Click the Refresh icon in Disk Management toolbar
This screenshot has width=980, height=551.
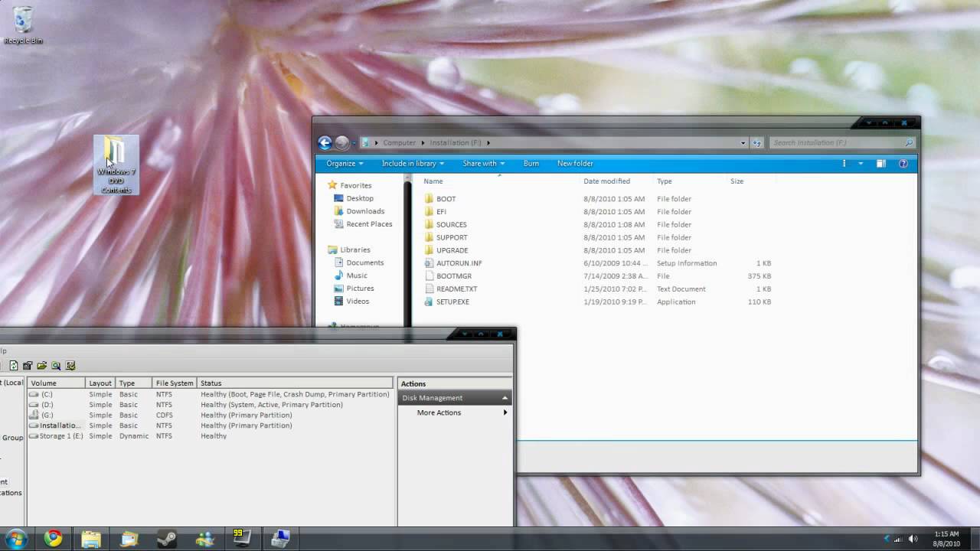coord(14,366)
